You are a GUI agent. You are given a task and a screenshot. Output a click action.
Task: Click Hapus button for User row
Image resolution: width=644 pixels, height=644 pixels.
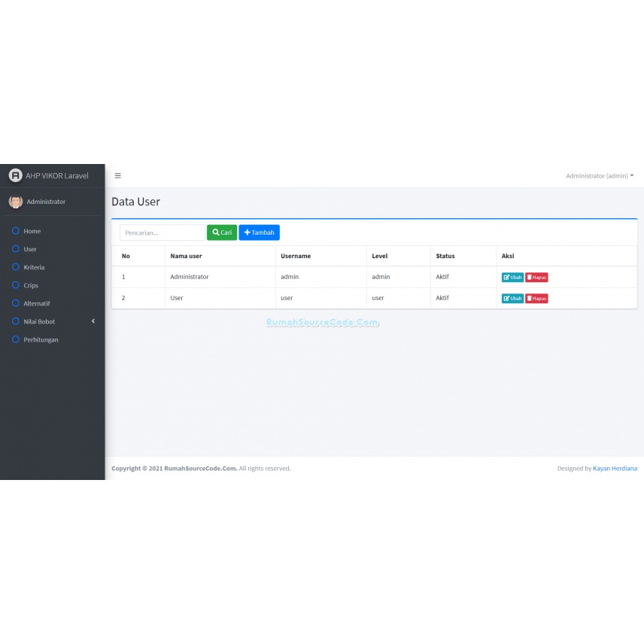(x=536, y=298)
